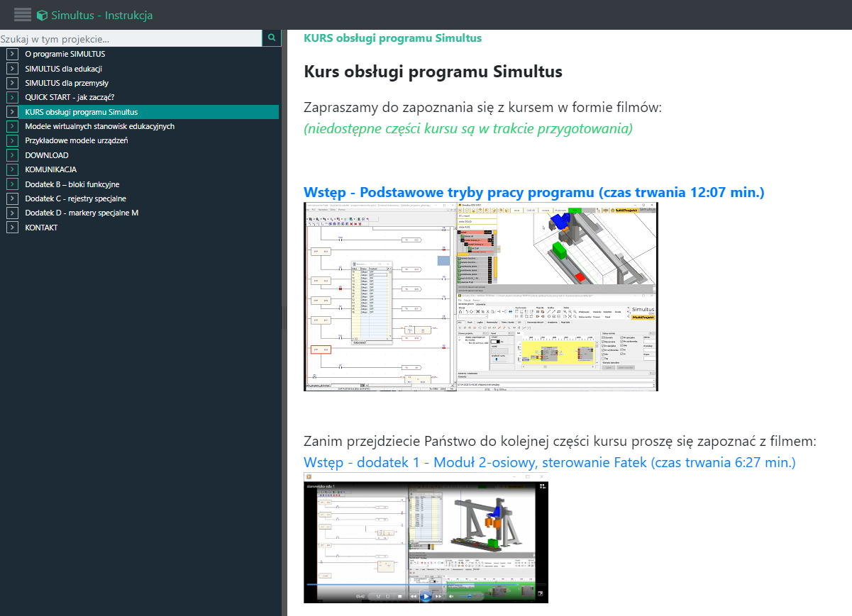Click the play button in the Fatek video thumbnail
The width and height of the screenshot is (852, 616).
426,596
